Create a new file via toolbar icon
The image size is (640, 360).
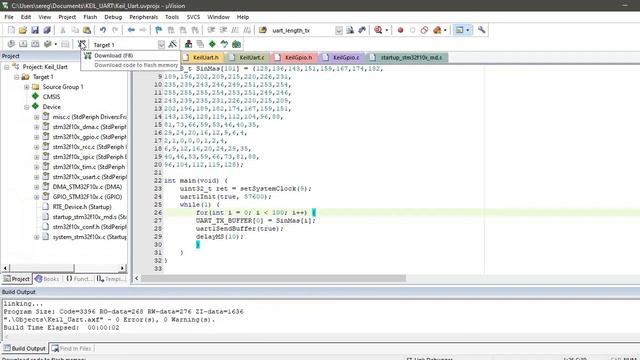(x=11, y=30)
